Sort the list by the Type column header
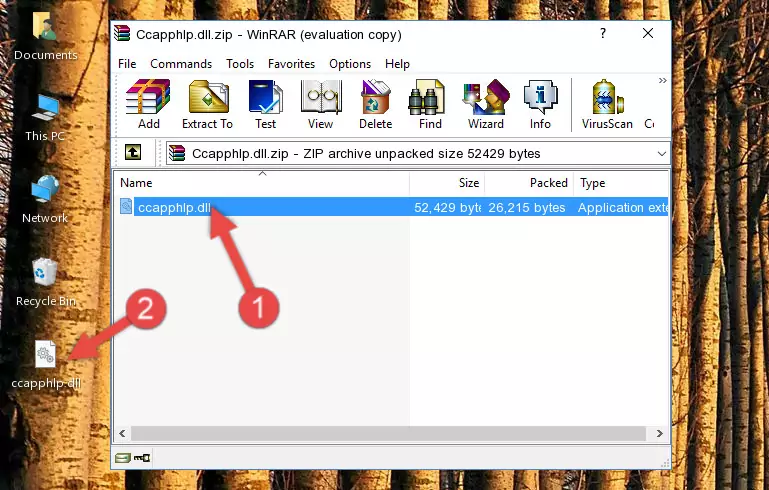 621,183
